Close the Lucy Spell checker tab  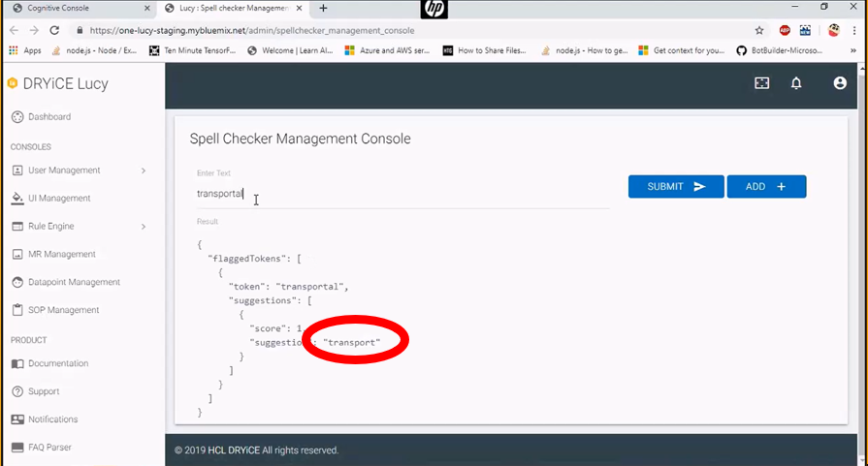pos(299,9)
